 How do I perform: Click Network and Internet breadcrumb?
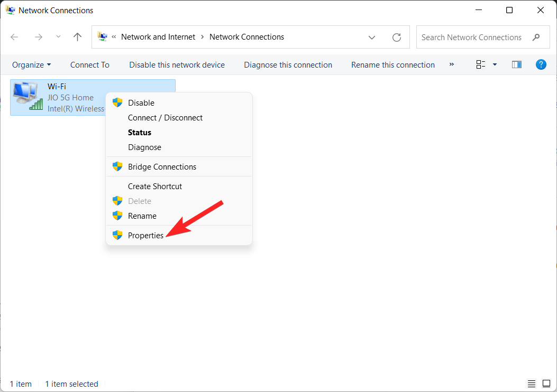coord(158,37)
